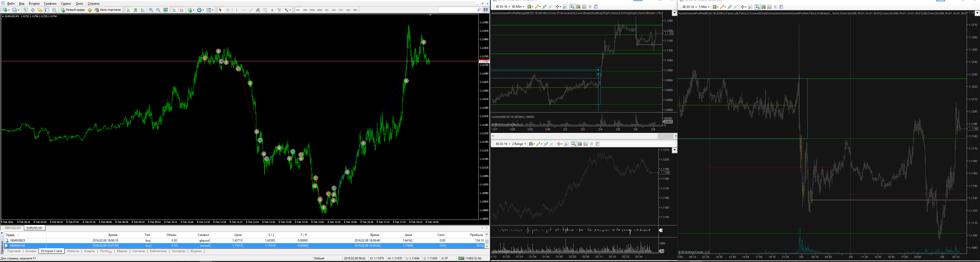This screenshot has height=262, width=980.
Task: Select text label tool
Action: click(279, 10)
